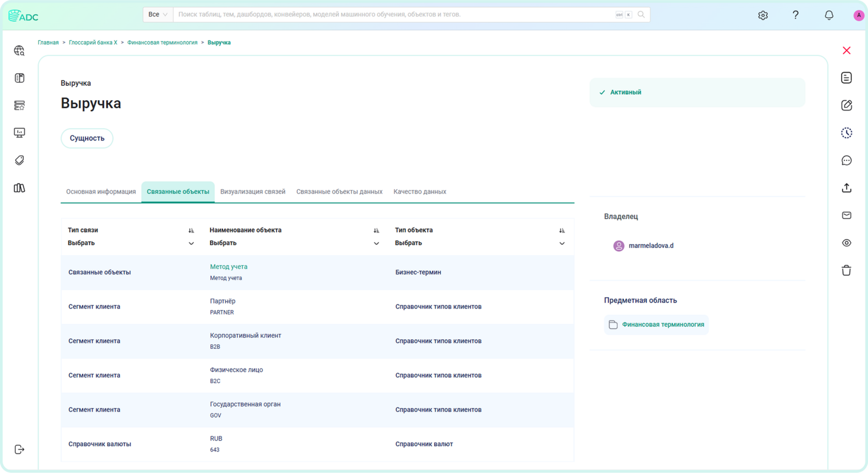
Task: Sort by Тип связи column
Action: (x=191, y=231)
